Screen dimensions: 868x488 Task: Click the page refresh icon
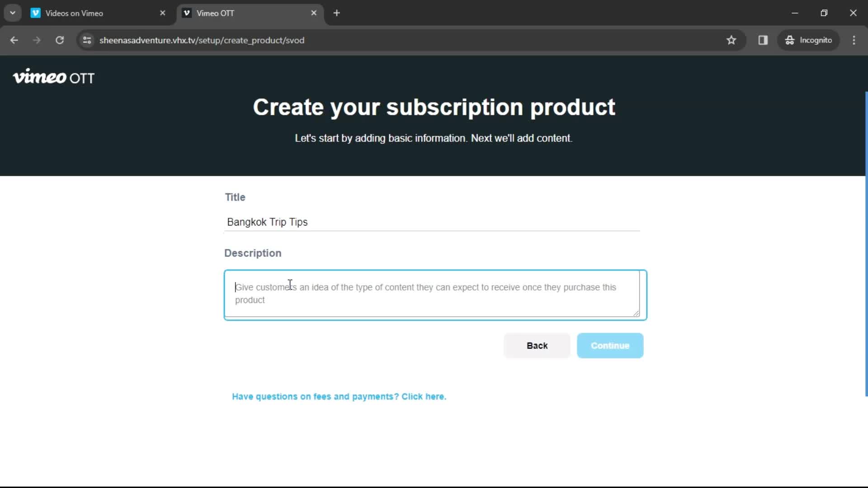tap(60, 40)
